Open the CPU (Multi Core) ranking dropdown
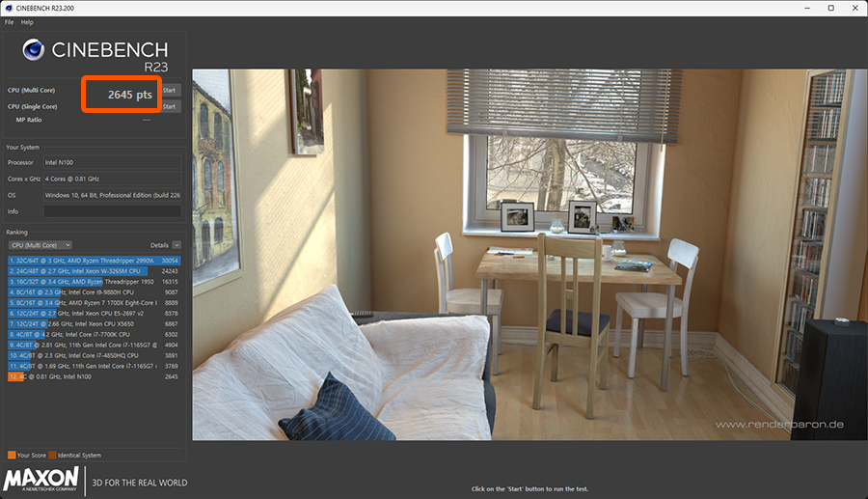Image resolution: width=868 pixels, height=499 pixels. click(40, 245)
